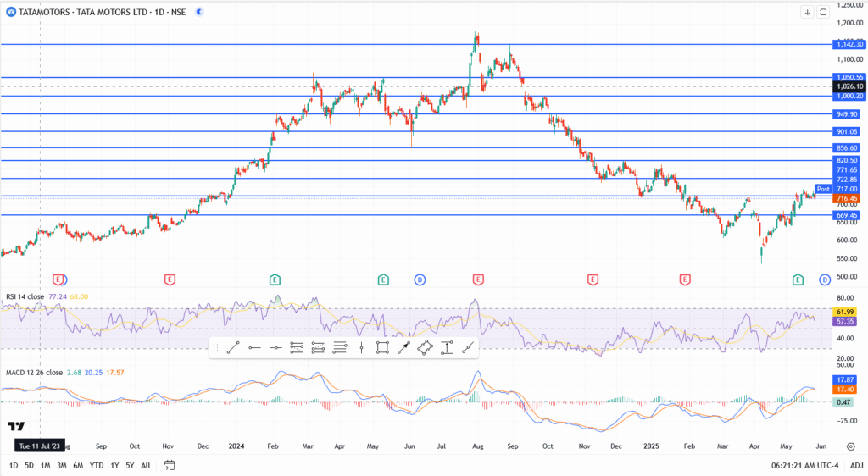Click the 1,026.10 crosshair price label
This screenshot has height=476, width=868.
(849, 86)
